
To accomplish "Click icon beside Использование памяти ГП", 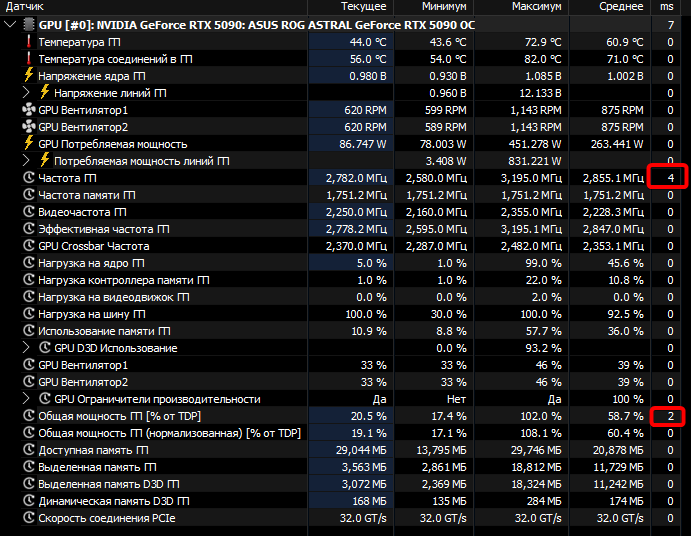I will point(29,331).
